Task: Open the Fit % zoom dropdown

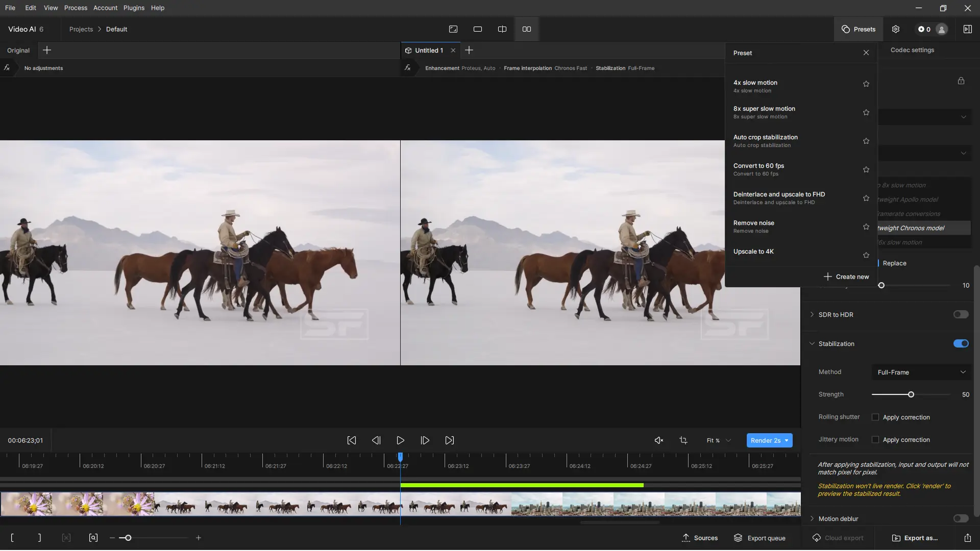Action: [719, 440]
